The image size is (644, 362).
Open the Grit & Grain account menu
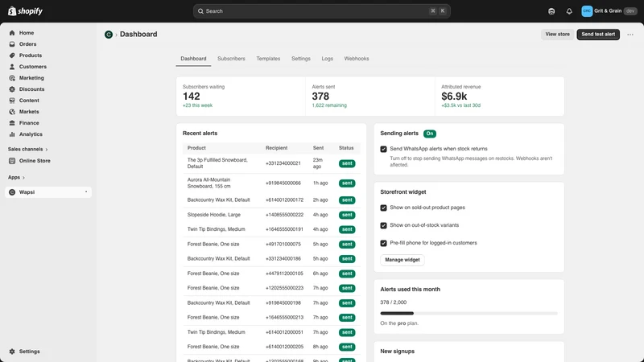609,11
